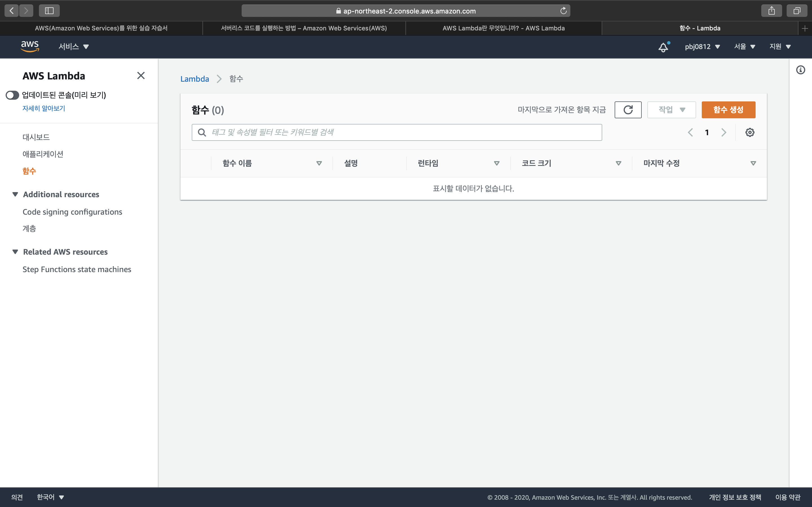The height and width of the screenshot is (507, 812).
Task: Reload the page in address bar
Action: 563,11
